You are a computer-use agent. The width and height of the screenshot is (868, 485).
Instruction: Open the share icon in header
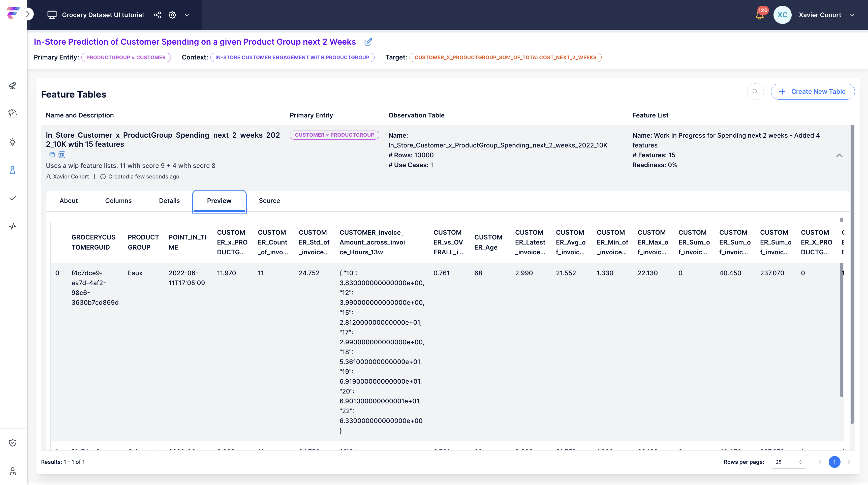click(x=157, y=15)
